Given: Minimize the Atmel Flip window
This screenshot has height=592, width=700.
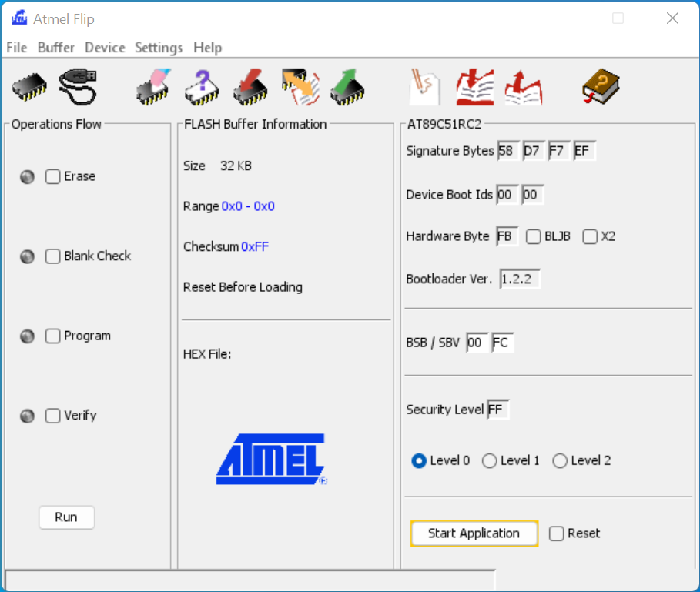Looking at the screenshot, I should click(564, 18).
